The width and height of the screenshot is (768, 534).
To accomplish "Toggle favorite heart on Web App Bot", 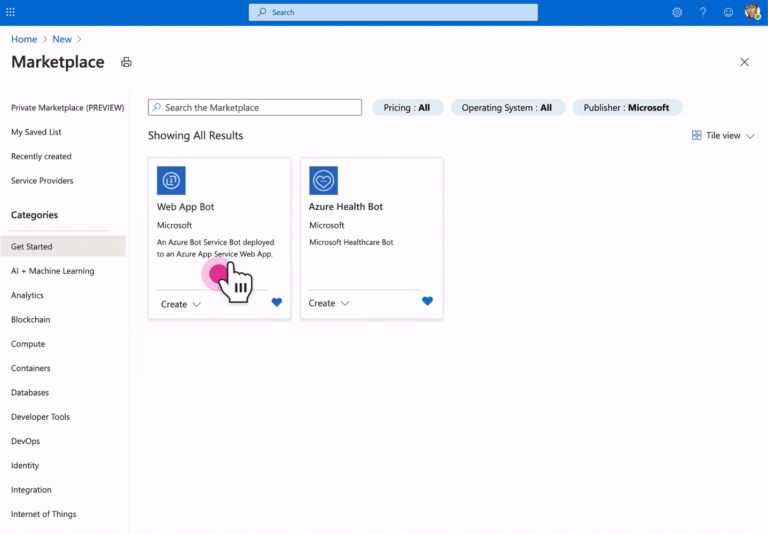I will tap(277, 302).
